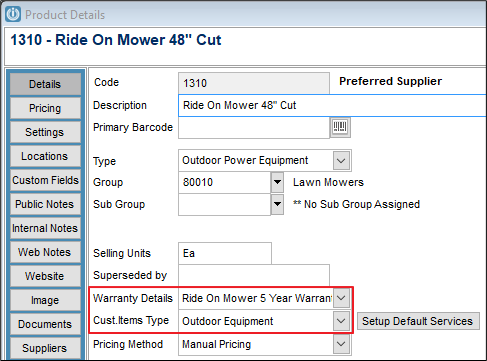The width and height of the screenshot is (487, 361).
Task: Expand the Pricing Method dropdown
Action: click(341, 344)
